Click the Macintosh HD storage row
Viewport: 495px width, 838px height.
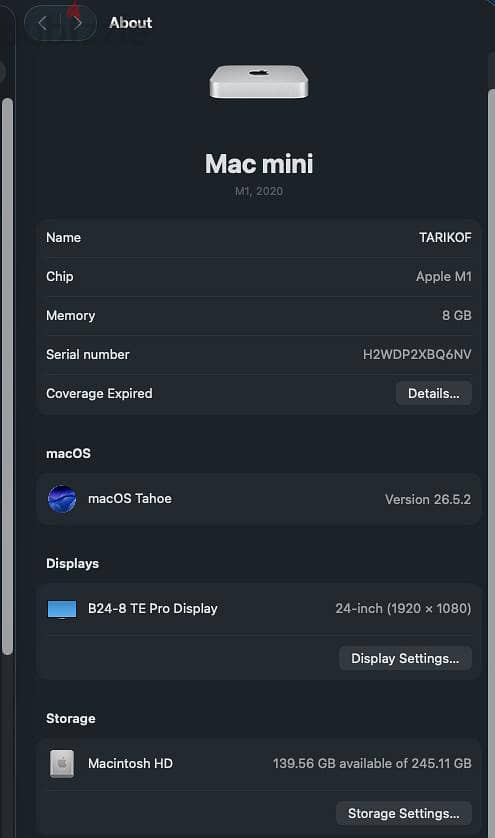click(259, 764)
